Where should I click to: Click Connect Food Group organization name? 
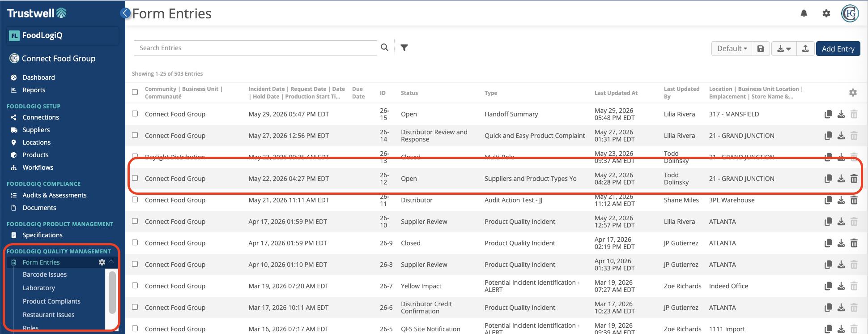point(59,59)
